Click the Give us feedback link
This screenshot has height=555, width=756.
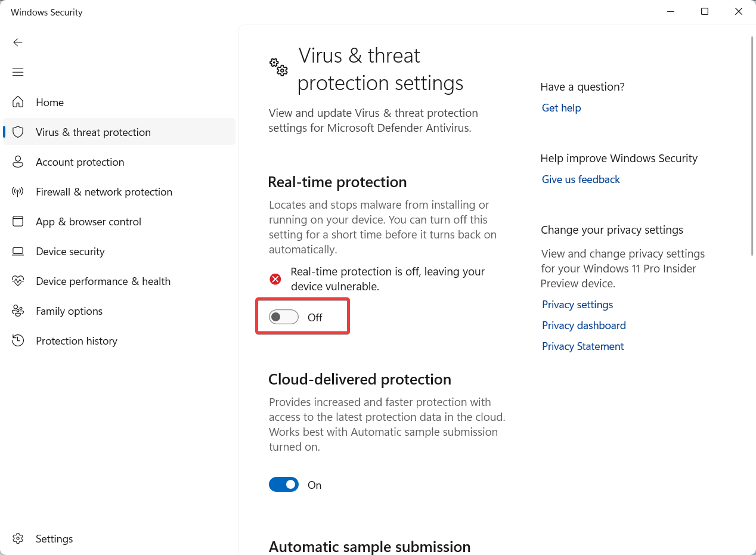click(x=581, y=179)
